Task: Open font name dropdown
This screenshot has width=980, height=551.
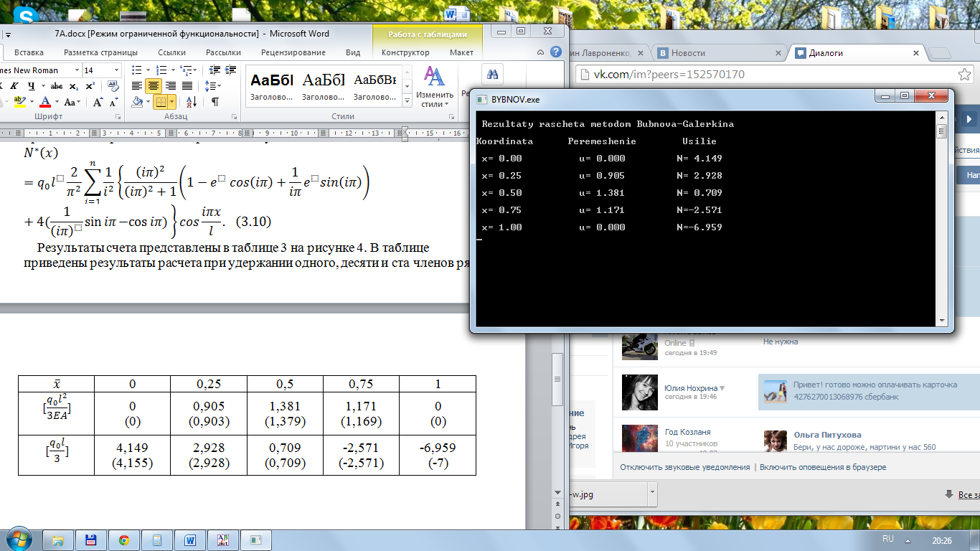Action: click(x=77, y=70)
